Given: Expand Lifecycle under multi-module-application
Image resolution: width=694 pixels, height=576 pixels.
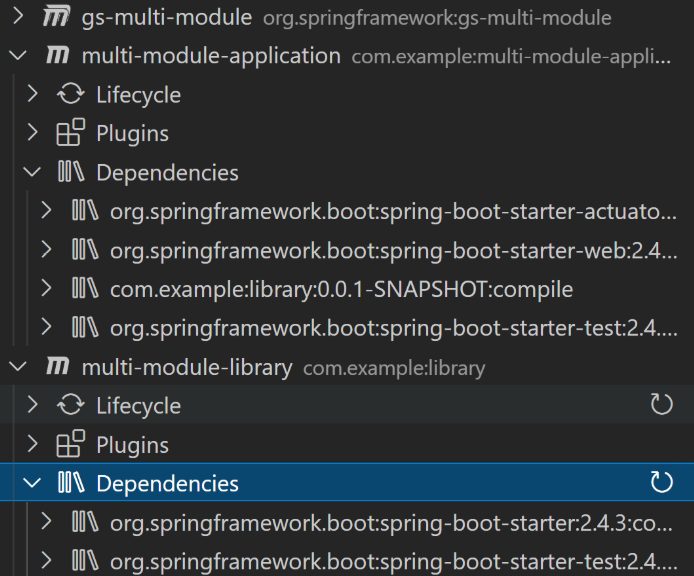Looking at the screenshot, I should 32,94.
